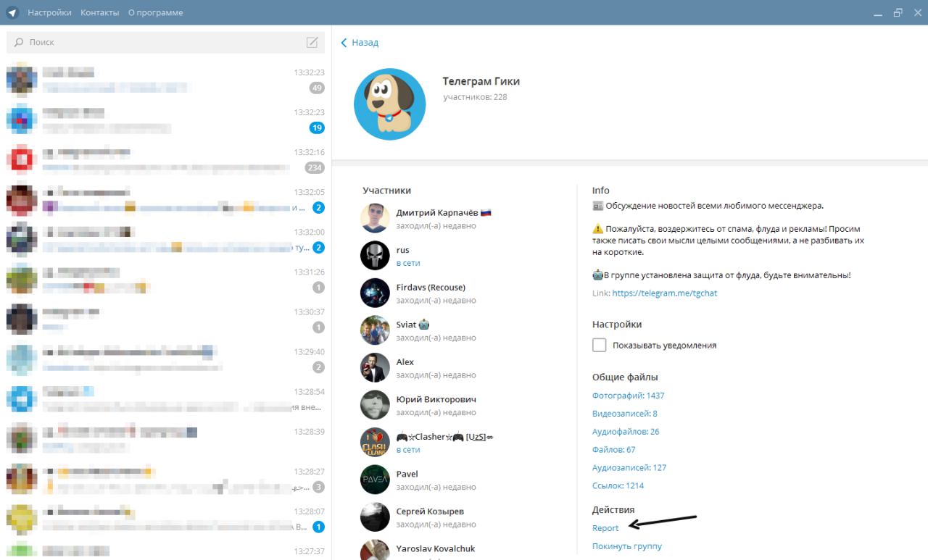
Task: Open Sviat's member avatar
Action: click(375, 330)
